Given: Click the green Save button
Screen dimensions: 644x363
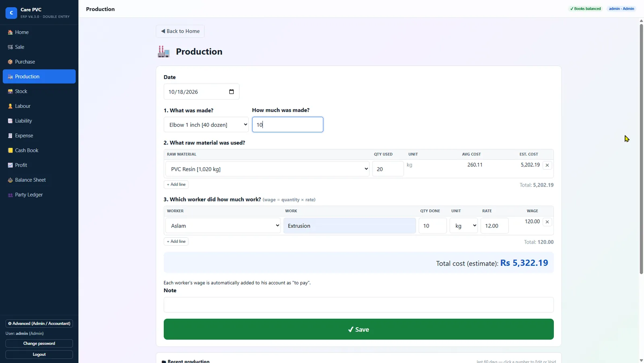Looking at the screenshot, I should tap(359, 329).
